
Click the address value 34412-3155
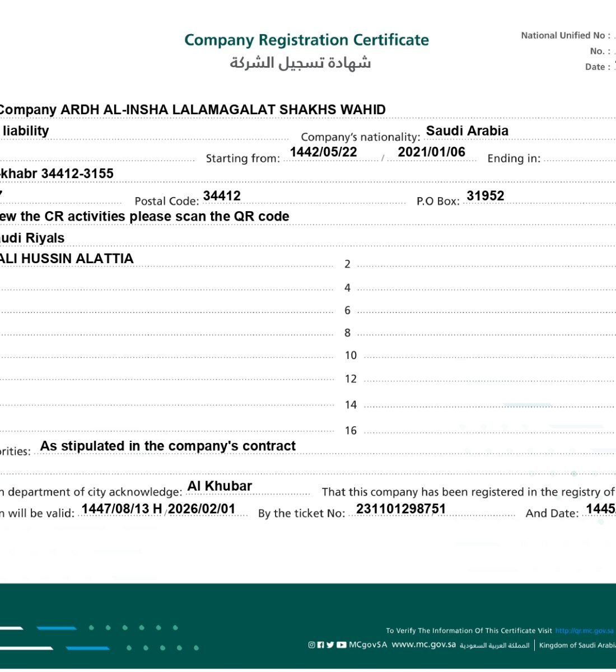77,174
